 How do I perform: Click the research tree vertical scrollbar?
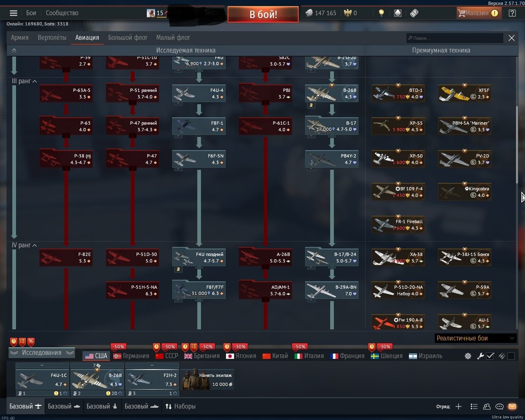517,144
